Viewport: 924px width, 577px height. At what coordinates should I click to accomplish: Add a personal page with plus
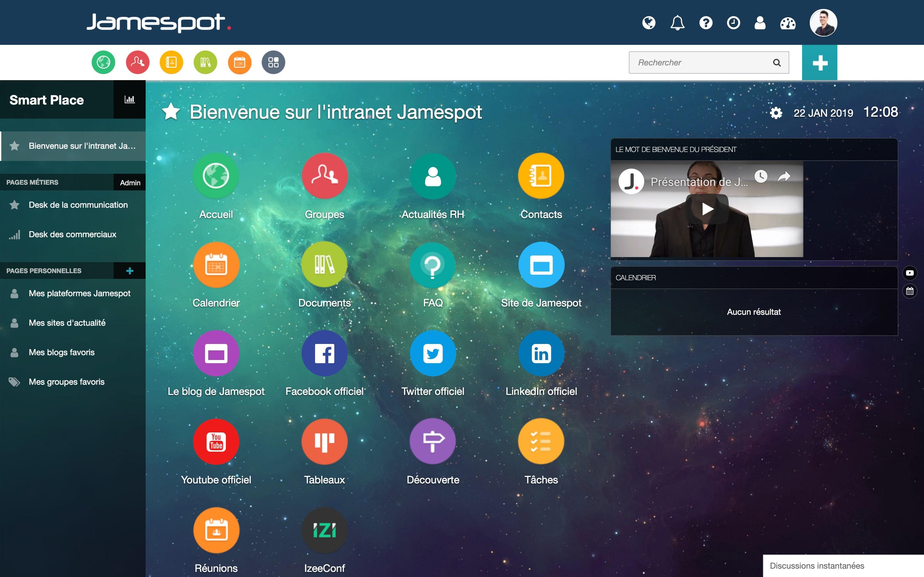[129, 271]
